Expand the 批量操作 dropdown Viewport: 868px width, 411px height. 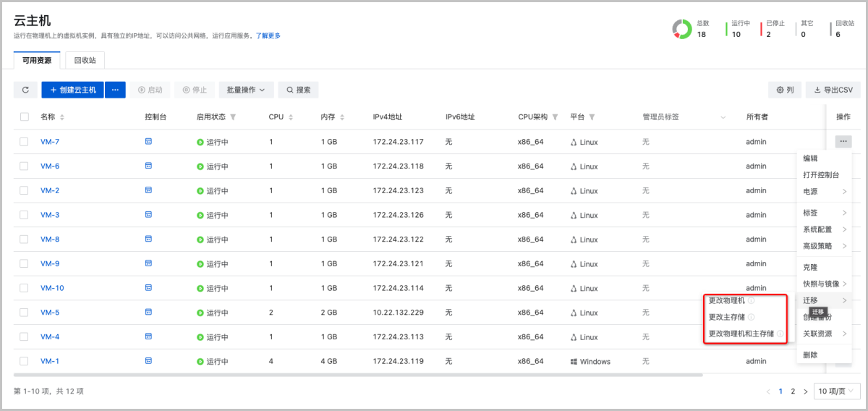[245, 90]
